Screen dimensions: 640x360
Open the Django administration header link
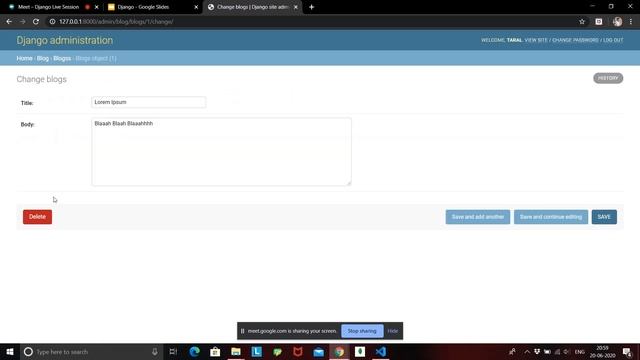tap(64, 40)
